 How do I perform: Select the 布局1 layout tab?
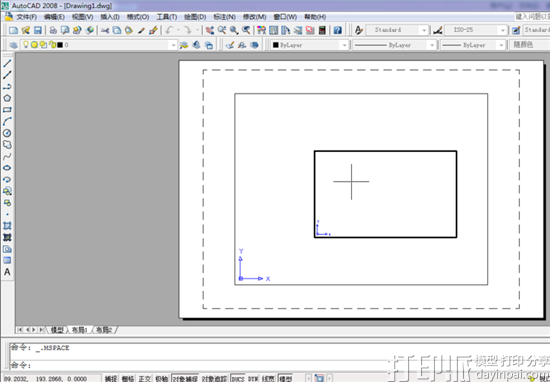[79, 330]
